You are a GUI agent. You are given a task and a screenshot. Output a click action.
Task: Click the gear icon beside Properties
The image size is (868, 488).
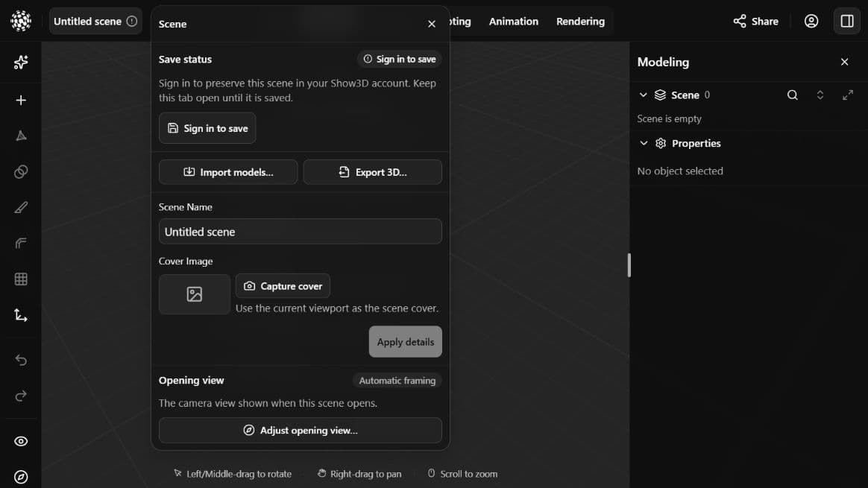click(661, 143)
